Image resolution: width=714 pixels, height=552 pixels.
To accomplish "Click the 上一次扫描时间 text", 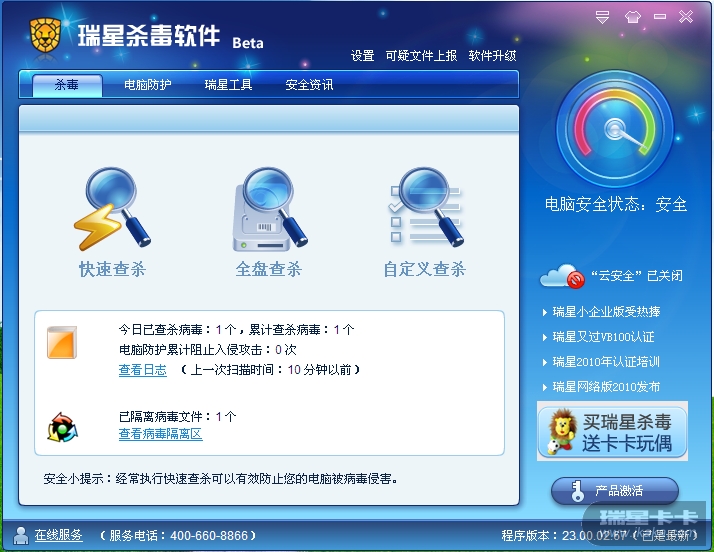I will click(270, 370).
